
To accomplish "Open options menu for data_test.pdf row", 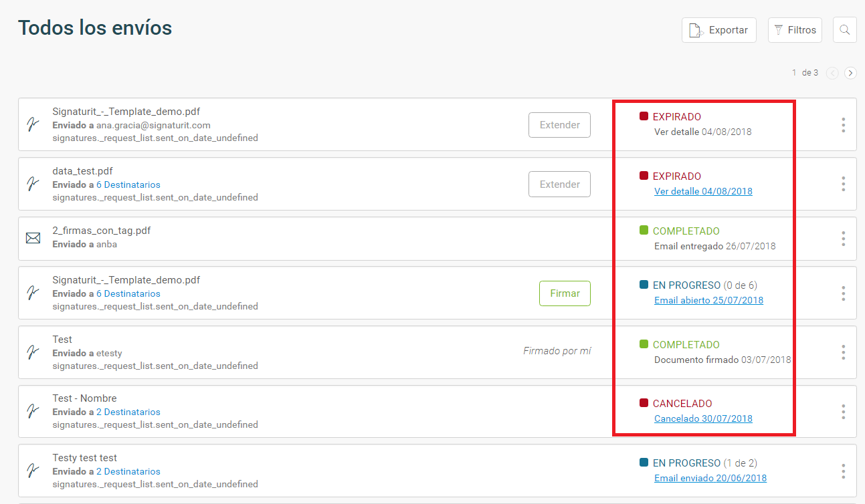I will (843, 184).
